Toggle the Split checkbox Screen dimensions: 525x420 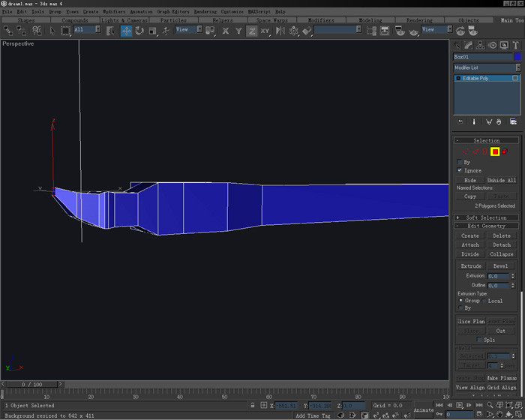[479, 340]
